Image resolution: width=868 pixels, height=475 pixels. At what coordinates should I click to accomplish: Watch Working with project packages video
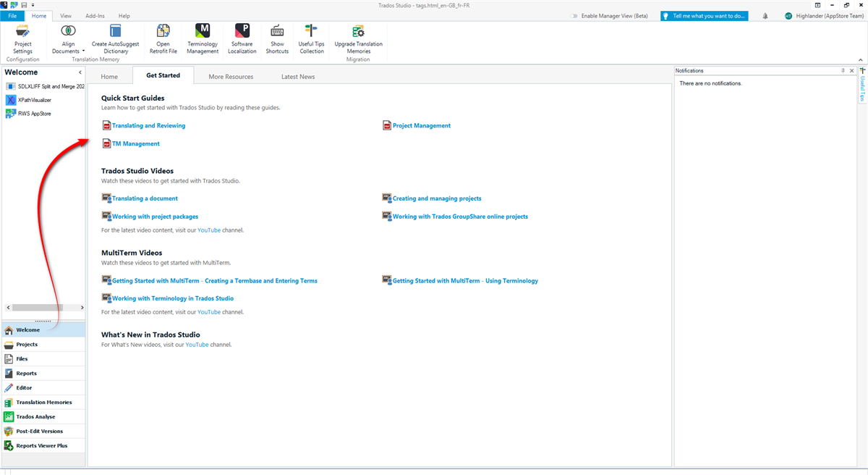point(155,217)
